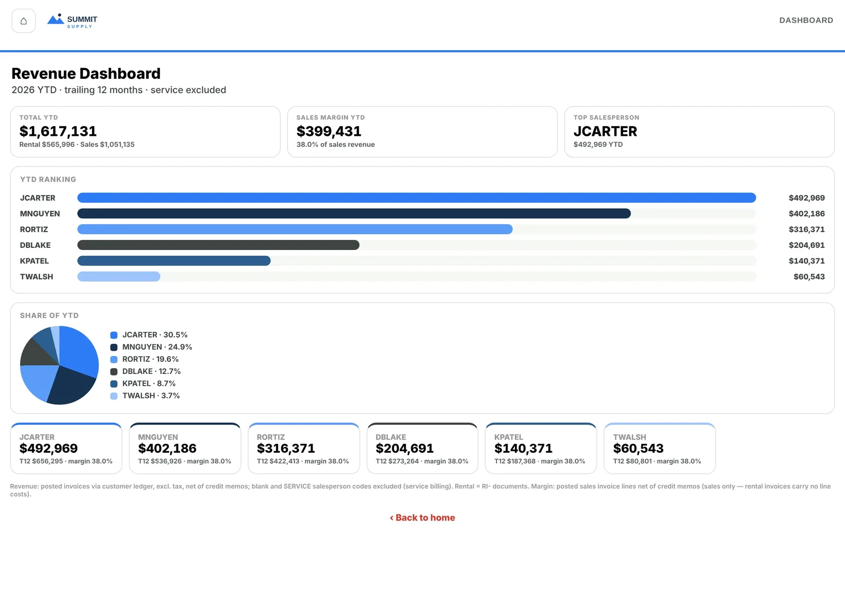The width and height of the screenshot is (845, 616).
Task: Open the JCARTER $492,969 salesperson card
Action: point(66,449)
